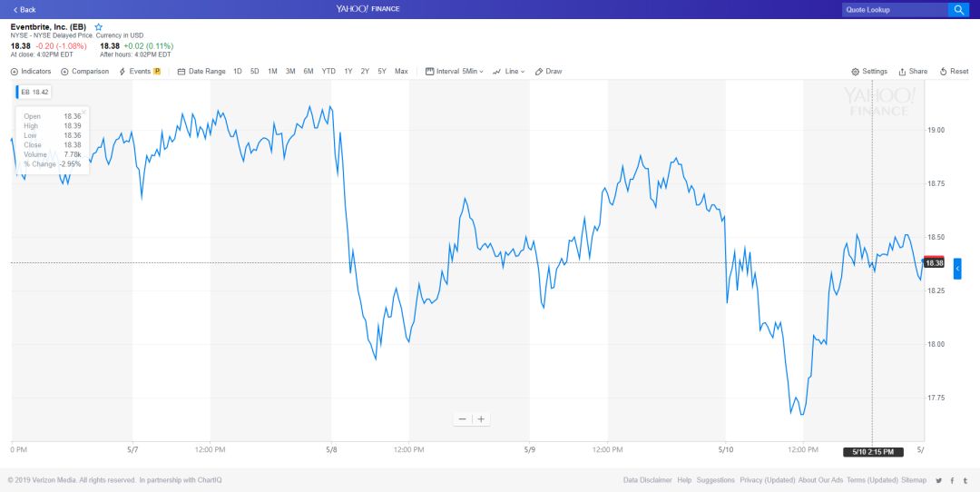Zoom in chart with plus button
The width and height of the screenshot is (980, 492).
(x=481, y=418)
